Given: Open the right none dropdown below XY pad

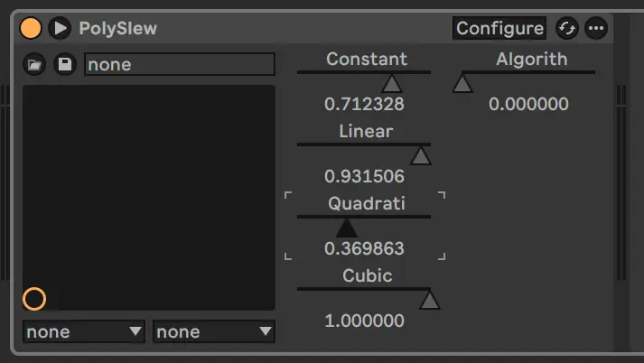Looking at the screenshot, I should point(214,332).
